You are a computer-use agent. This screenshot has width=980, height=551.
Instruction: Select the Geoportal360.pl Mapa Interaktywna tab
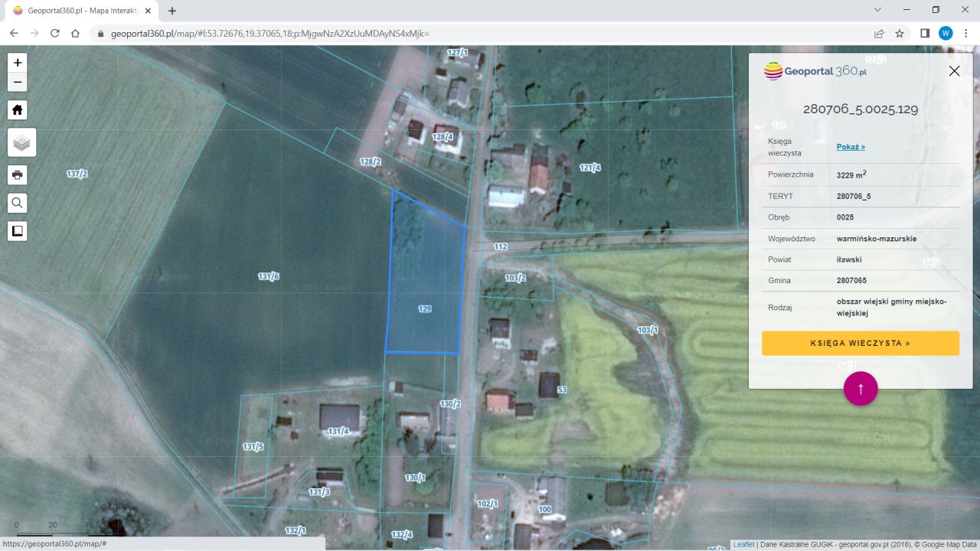point(81,11)
